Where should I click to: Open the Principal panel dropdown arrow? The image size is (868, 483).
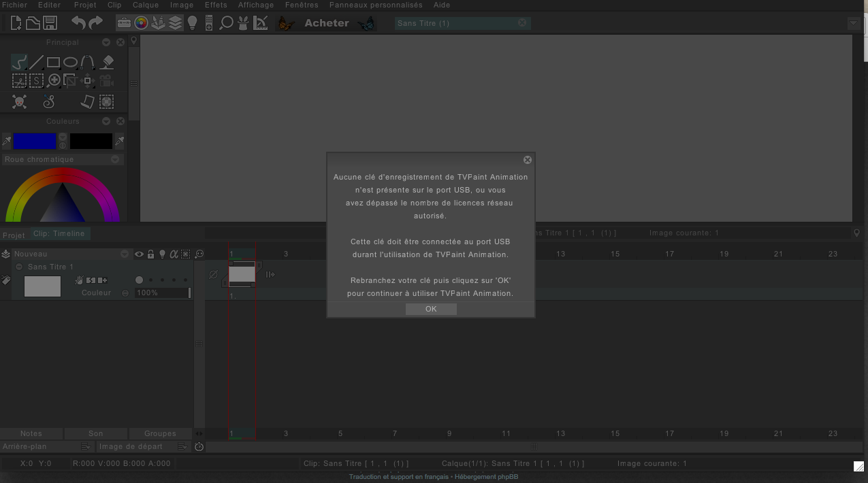point(107,42)
